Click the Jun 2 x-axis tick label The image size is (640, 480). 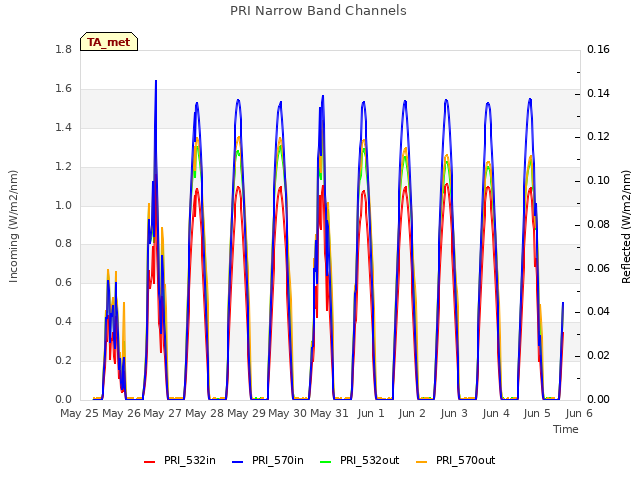pos(412,413)
